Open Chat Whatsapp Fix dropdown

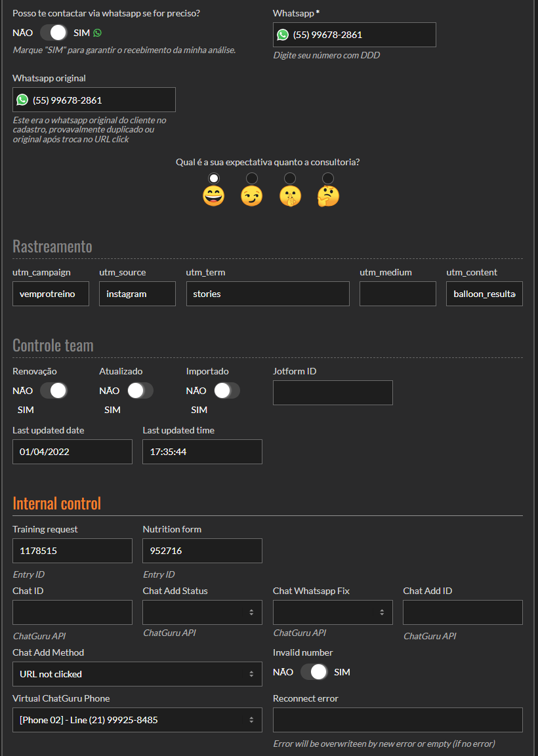click(333, 612)
